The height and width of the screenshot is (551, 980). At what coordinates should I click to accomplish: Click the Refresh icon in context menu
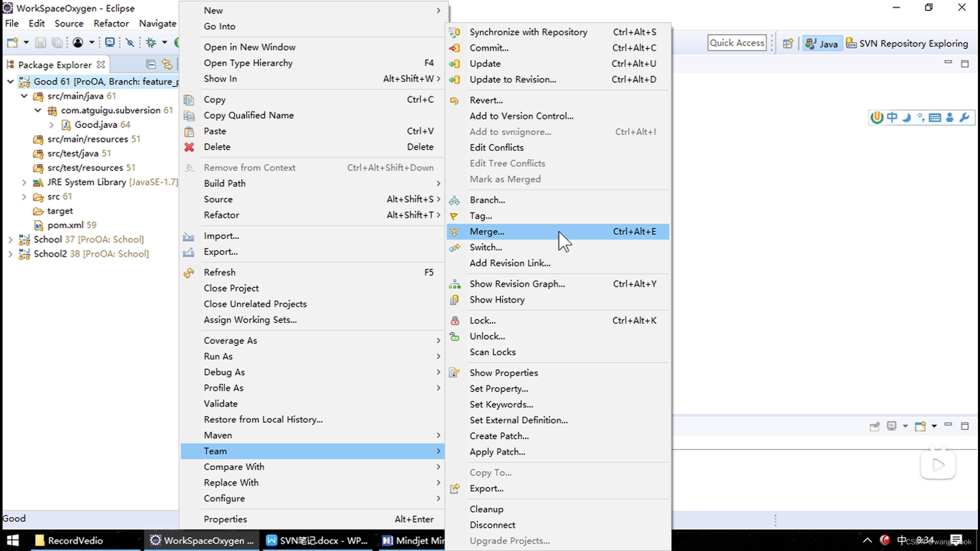coord(189,273)
